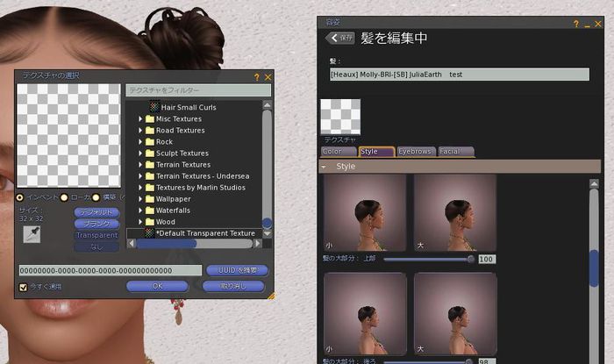Select the third radio button option

point(96,197)
